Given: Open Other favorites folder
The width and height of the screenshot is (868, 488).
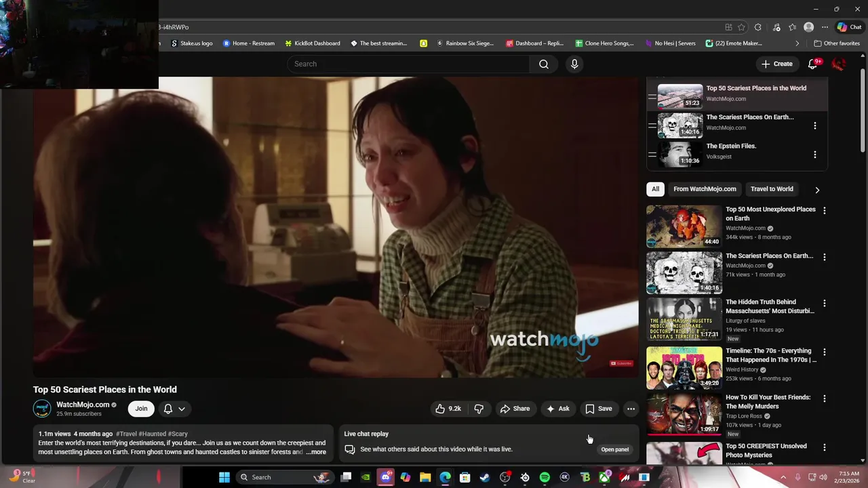Looking at the screenshot, I should [837, 43].
